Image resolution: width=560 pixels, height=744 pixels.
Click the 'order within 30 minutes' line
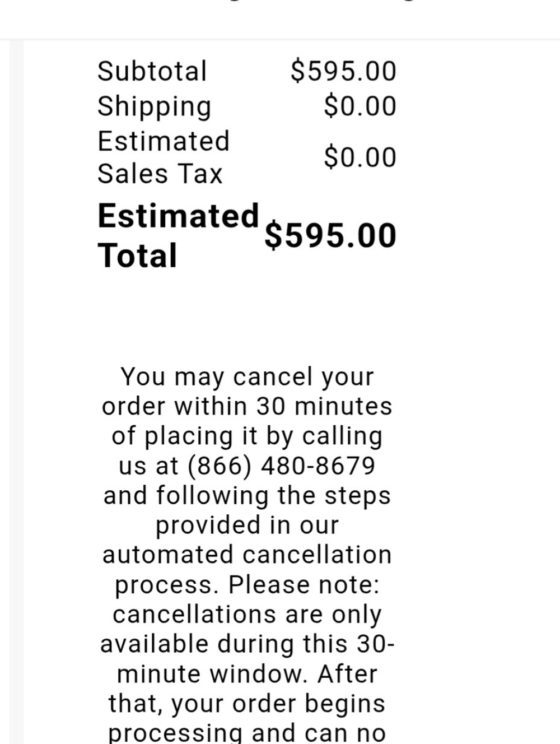[247, 406]
